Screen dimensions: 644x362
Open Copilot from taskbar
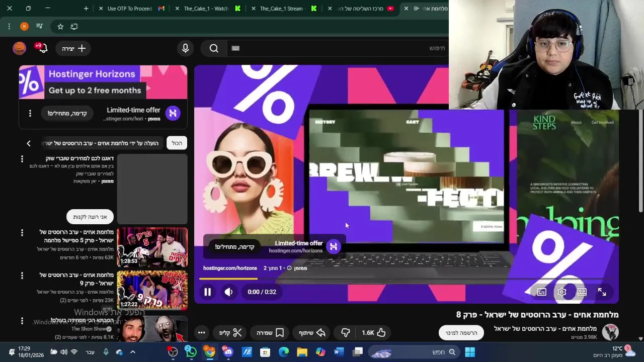[320, 352]
